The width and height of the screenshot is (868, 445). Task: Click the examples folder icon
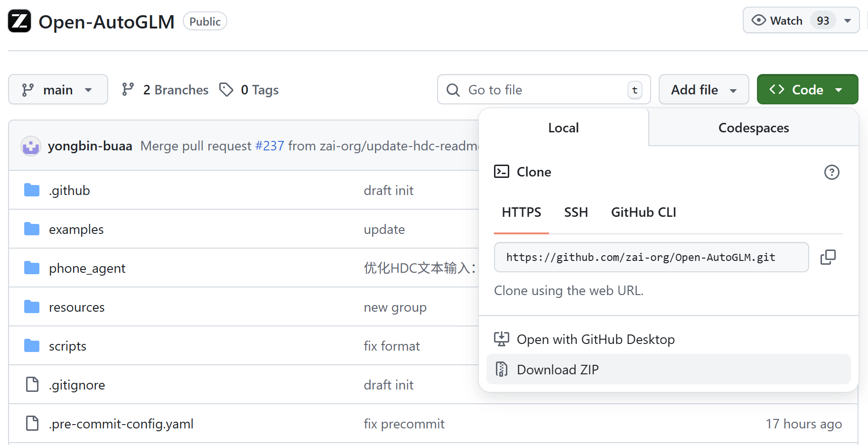point(32,229)
